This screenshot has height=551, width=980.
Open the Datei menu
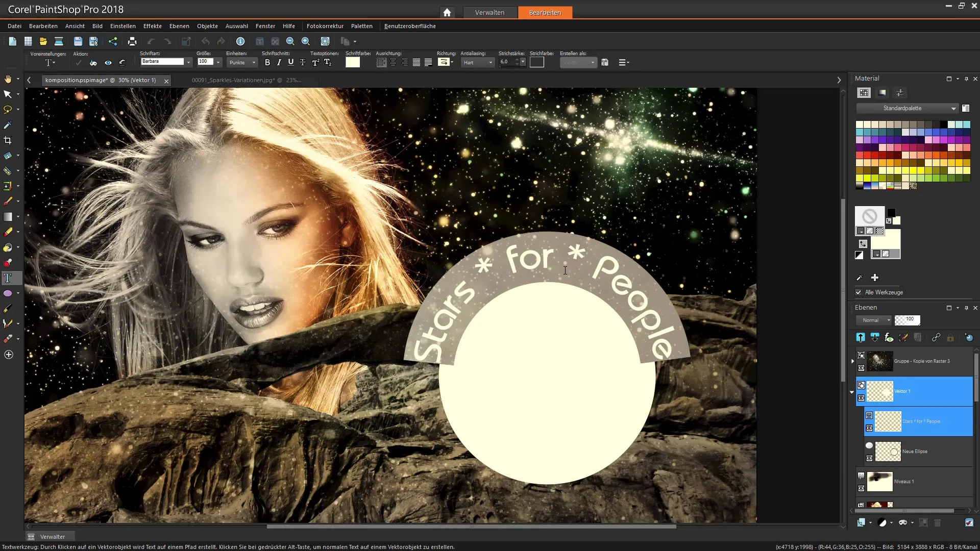pyautogui.click(x=14, y=26)
